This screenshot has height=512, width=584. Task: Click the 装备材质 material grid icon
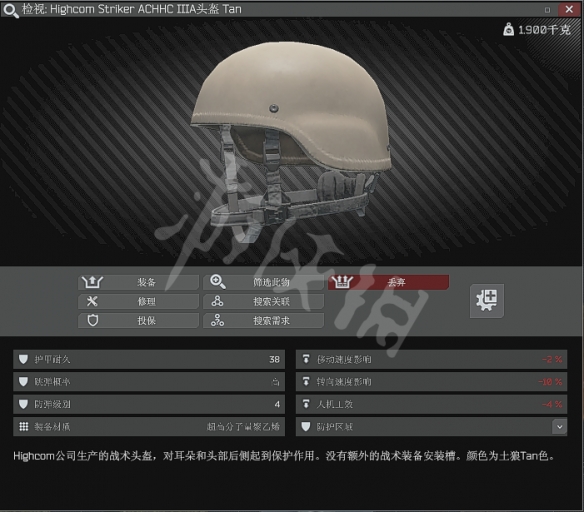click(24, 427)
